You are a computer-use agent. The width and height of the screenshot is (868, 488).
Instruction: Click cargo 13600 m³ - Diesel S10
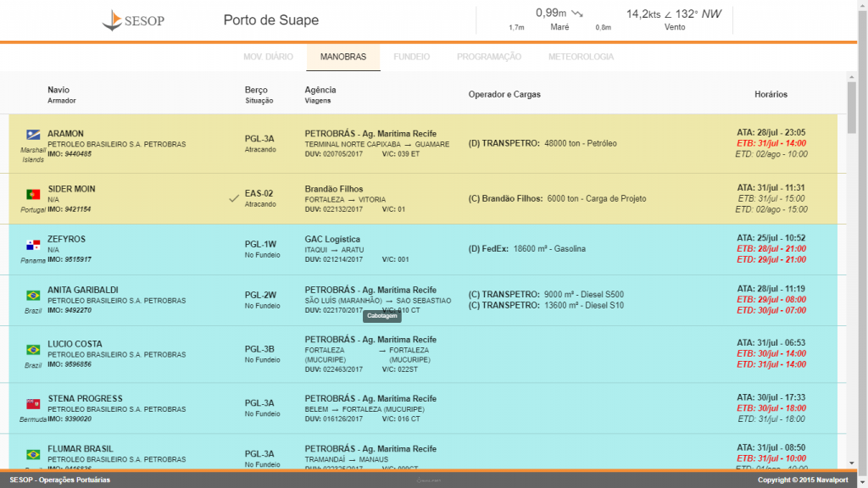[584, 305]
